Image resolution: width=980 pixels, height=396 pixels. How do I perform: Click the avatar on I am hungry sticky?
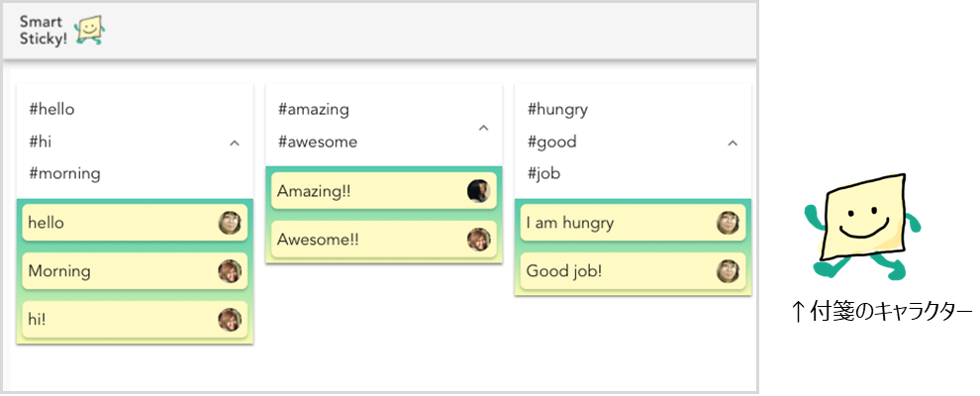click(x=729, y=223)
